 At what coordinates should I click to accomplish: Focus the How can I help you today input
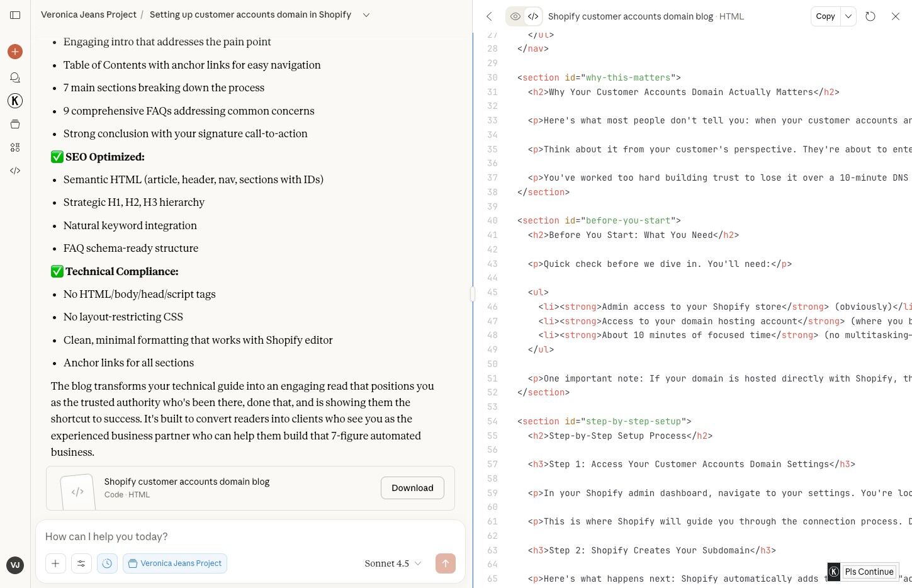click(x=251, y=536)
